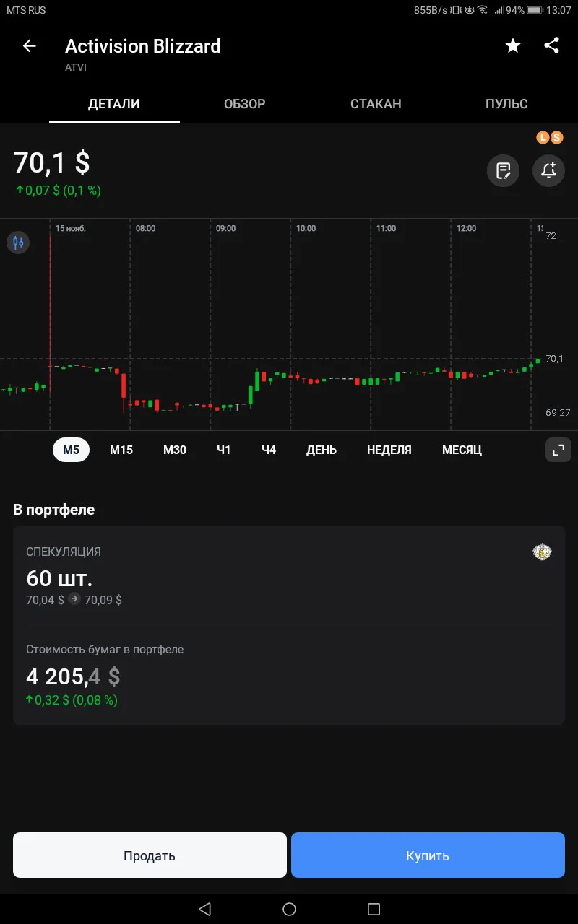This screenshot has height=924, width=578.
Task: Select the ДЕНЬ timeframe
Action: pos(322,450)
